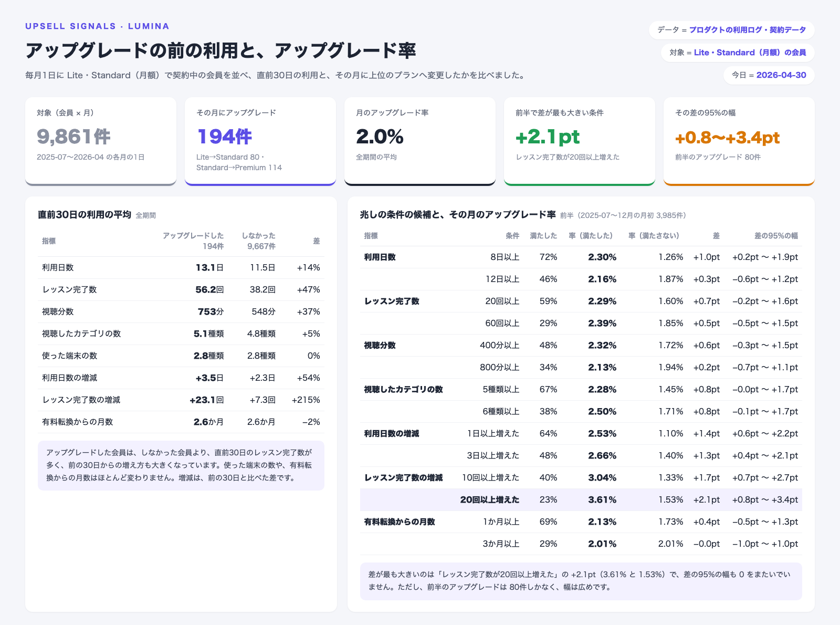The width and height of the screenshot is (840, 625).
Task: Select the 60回以上 condition row
Action: 581,324
